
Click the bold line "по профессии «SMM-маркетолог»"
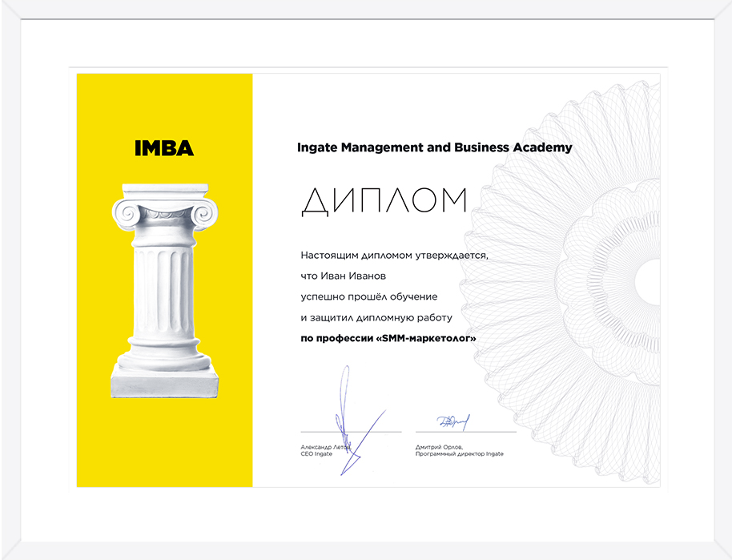(x=388, y=339)
